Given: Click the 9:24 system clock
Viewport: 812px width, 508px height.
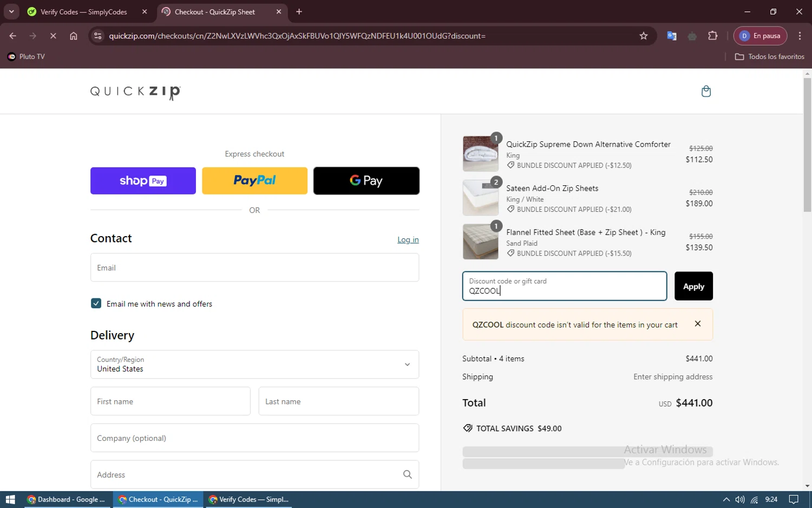Looking at the screenshot, I should [x=771, y=499].
